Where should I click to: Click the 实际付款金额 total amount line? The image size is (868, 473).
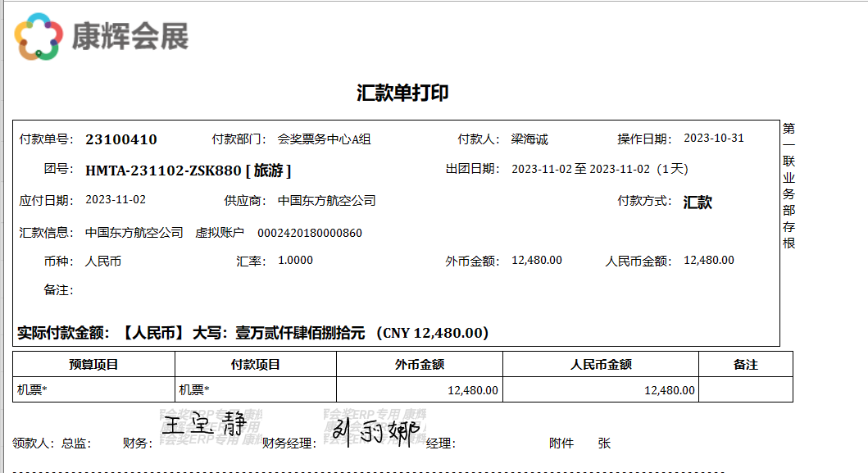[253, 333]
